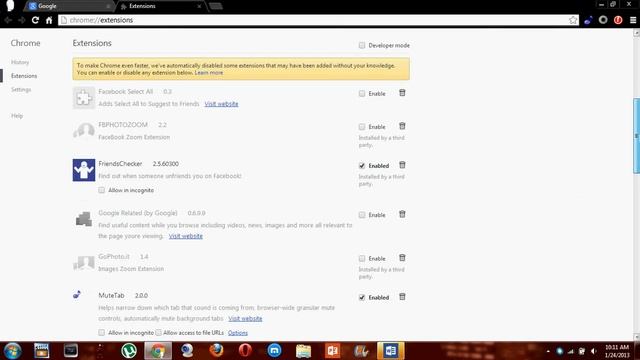Open Settings in the Chrome sidebar

tap(21, 89)
